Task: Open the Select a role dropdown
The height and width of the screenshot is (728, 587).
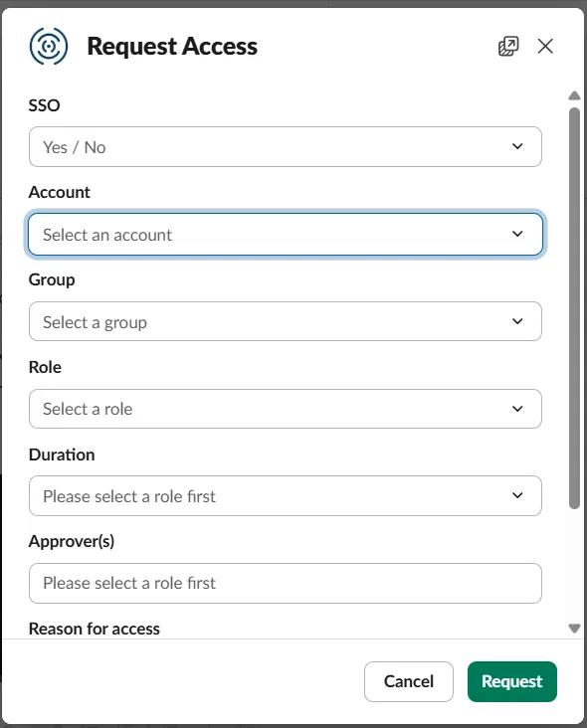Action: click(x=286, y=409)
